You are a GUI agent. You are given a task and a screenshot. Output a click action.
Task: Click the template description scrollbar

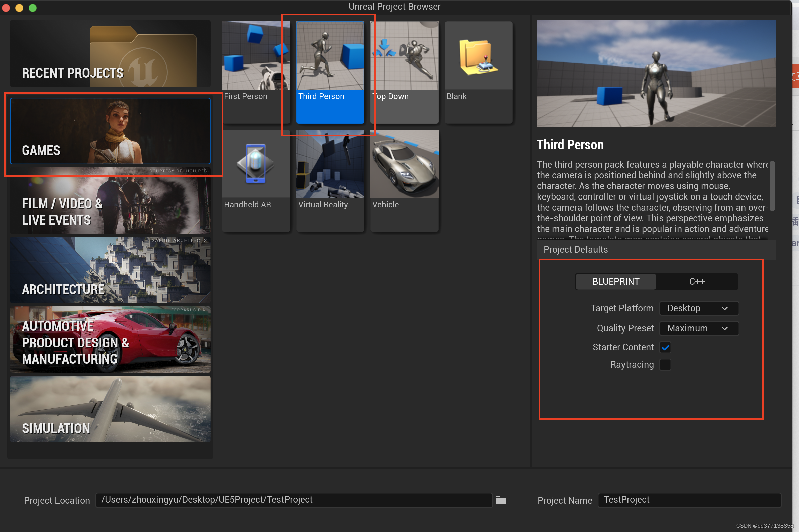click(x=772, y=186)
